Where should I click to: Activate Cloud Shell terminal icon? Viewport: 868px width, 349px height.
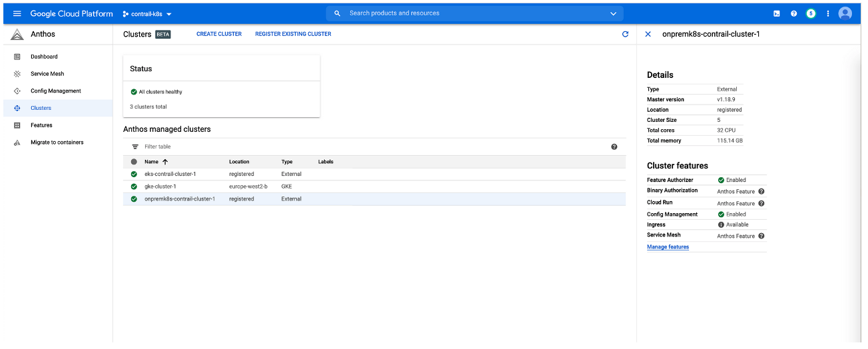point(776,13)
